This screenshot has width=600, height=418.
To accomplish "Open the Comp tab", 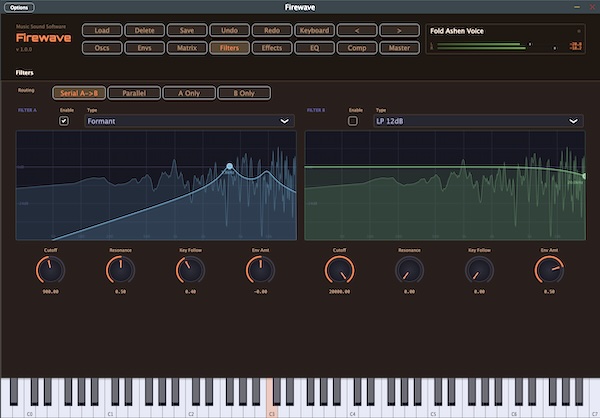I will point(357,48).
